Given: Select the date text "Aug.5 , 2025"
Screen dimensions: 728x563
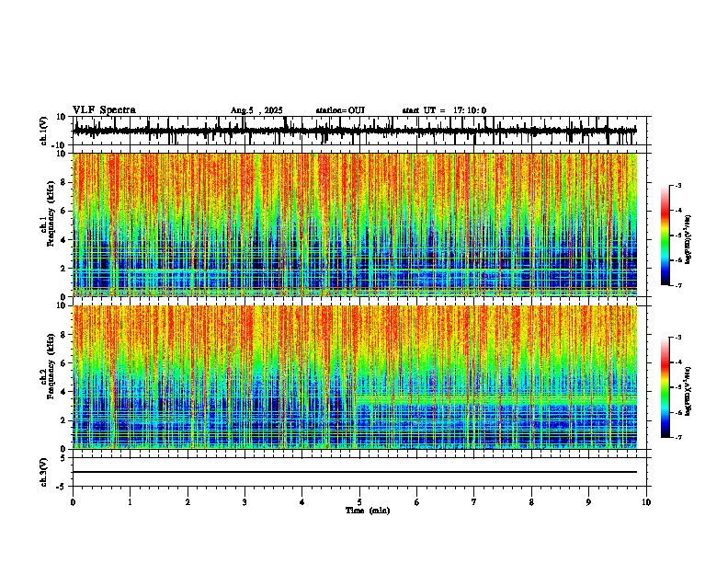Looking at the screenshot, I should 256,110.
